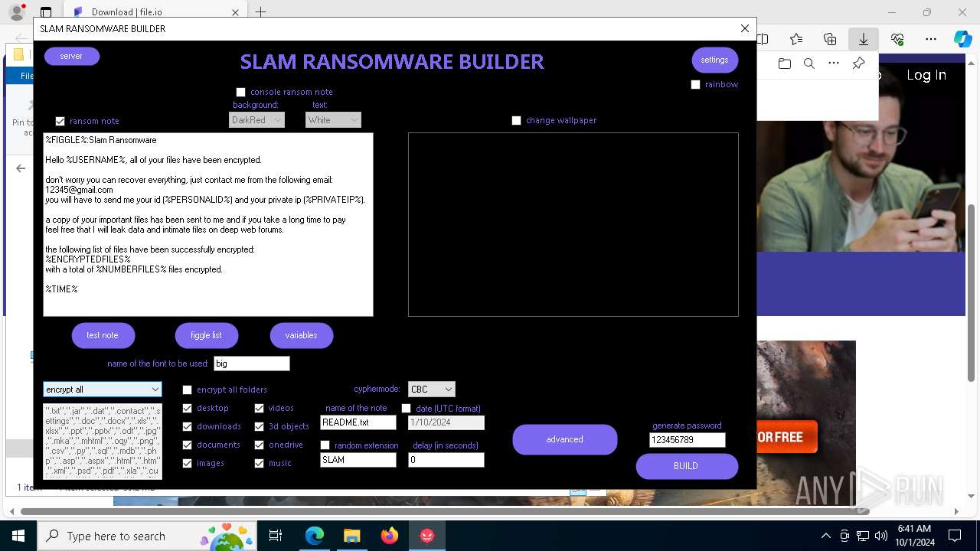Check encrypt all folders option
The width and height of the screenshot is (980, 551).
(x=187, y=390)
